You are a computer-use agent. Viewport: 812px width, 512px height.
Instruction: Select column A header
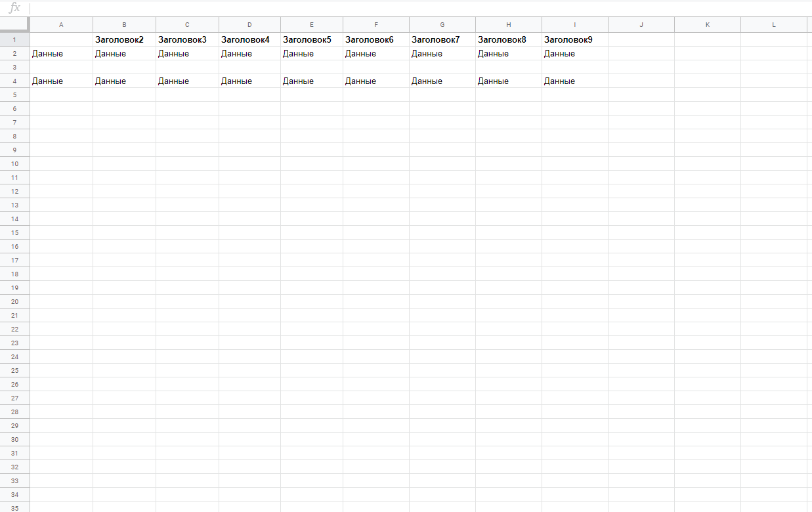tap(61, 25)
